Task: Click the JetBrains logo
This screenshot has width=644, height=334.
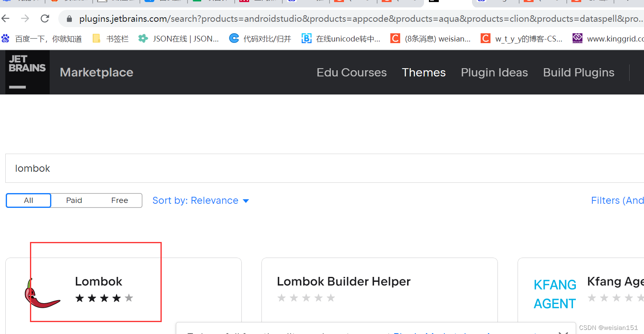Action: [27, 72]
